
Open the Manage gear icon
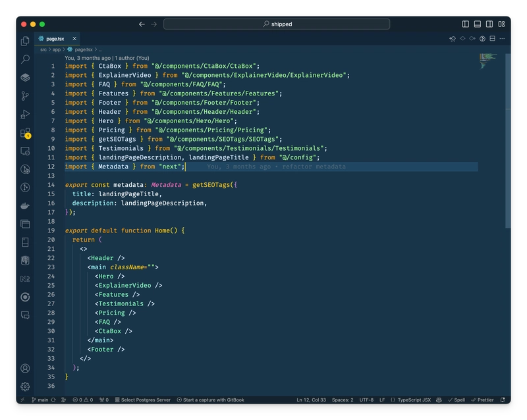[x=25, y=386]
